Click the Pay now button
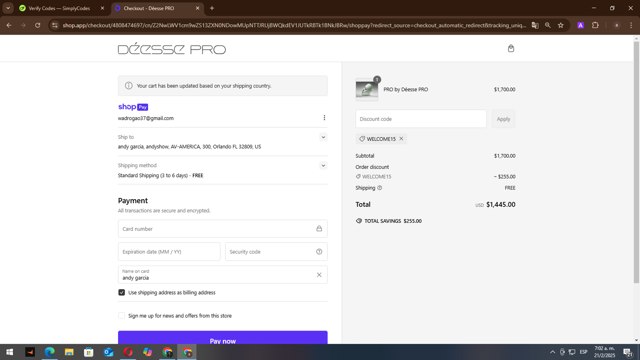The image size is (640, 360). [x=222, y=338]
